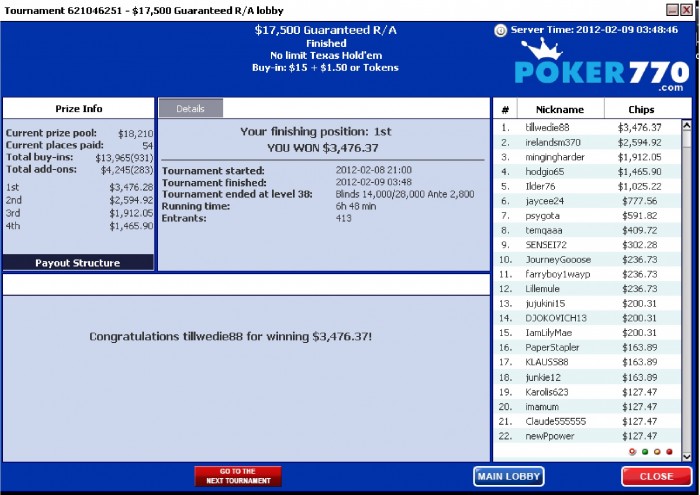Click the red CLOSE button
700x495 pixels.
pos(656,476)
